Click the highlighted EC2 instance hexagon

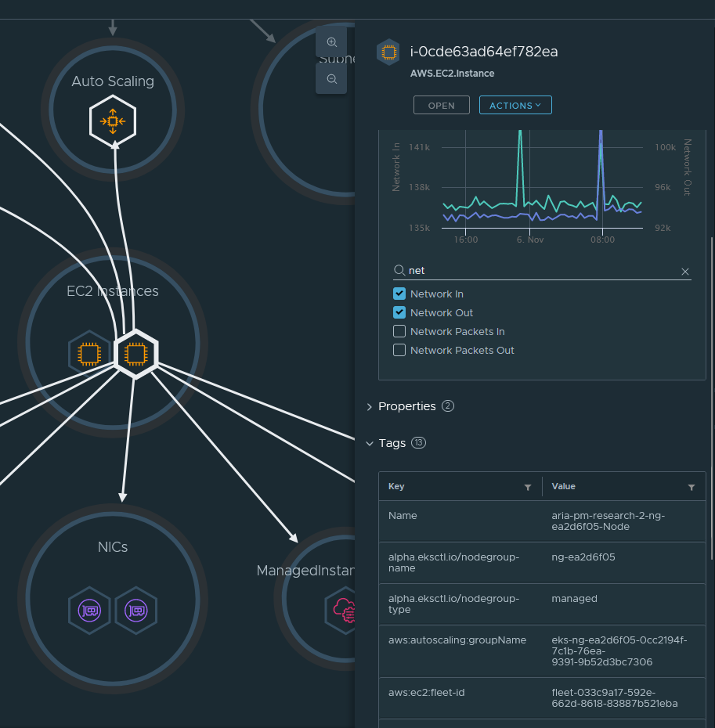pos(136,355)
